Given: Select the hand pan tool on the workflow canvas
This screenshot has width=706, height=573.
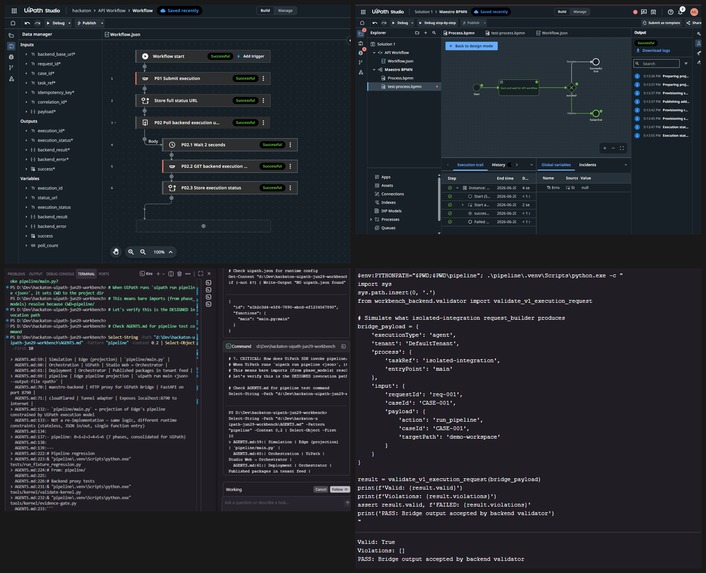Looking at the screenshot, I should [x=116, y=252].
